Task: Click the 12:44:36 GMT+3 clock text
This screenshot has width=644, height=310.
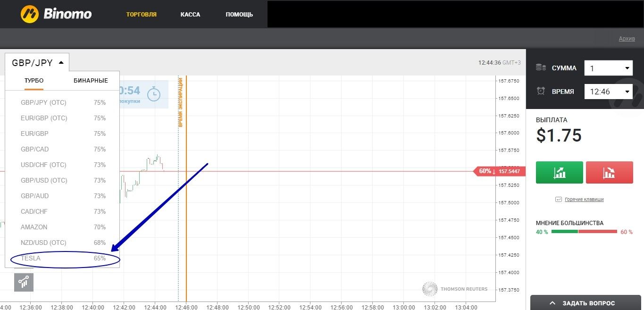Action: coord(500,62)
